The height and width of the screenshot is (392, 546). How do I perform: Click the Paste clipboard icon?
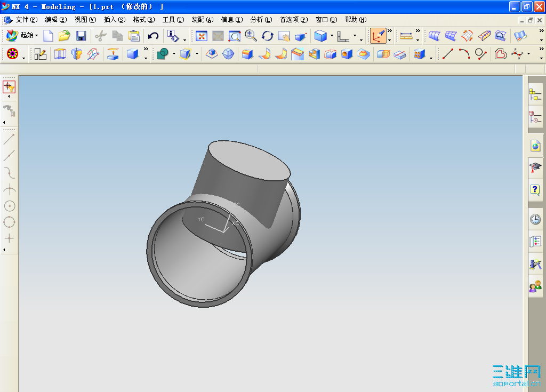[x=134, y=36]
